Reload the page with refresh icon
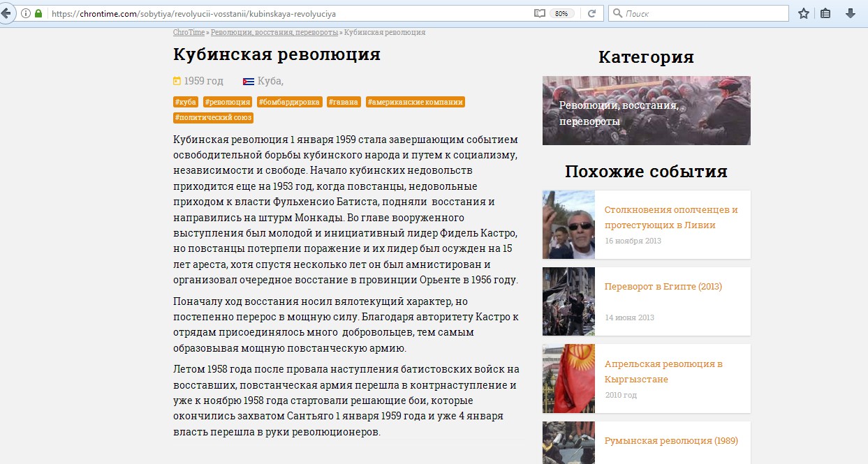 tap(591, 13)
